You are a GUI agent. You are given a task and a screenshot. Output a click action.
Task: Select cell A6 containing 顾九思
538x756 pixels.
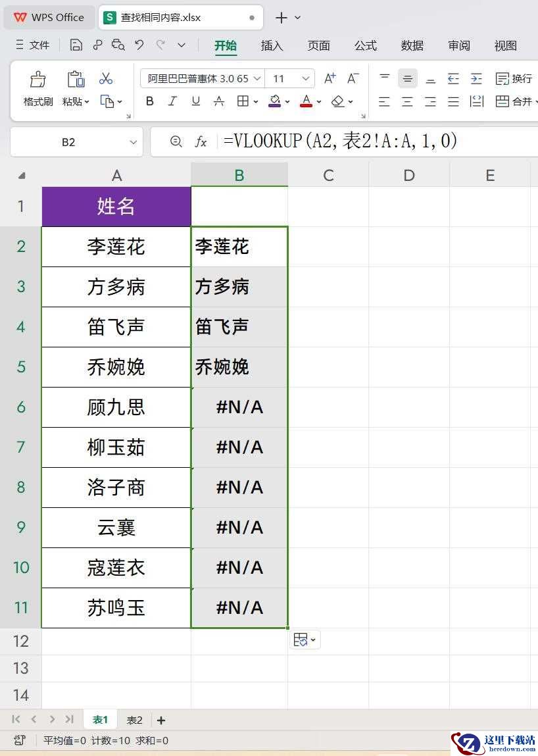coord(116,407)
